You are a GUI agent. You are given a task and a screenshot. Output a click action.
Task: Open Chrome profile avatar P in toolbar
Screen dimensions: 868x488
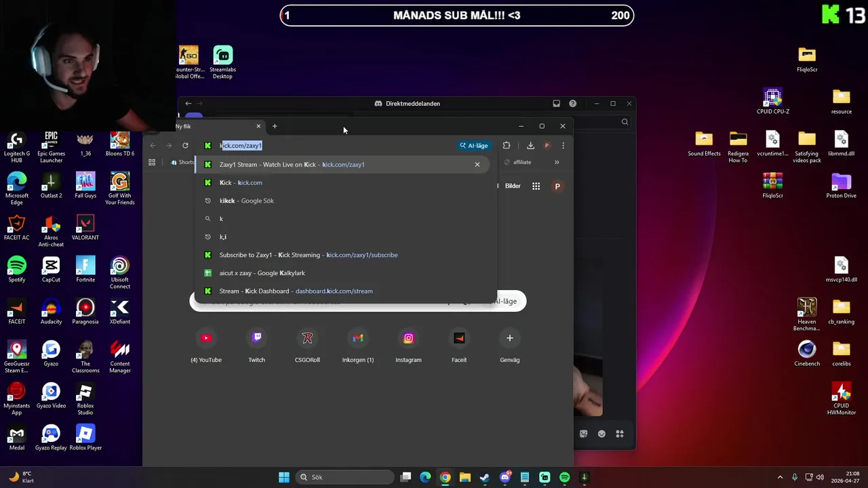tap(547, 146)
